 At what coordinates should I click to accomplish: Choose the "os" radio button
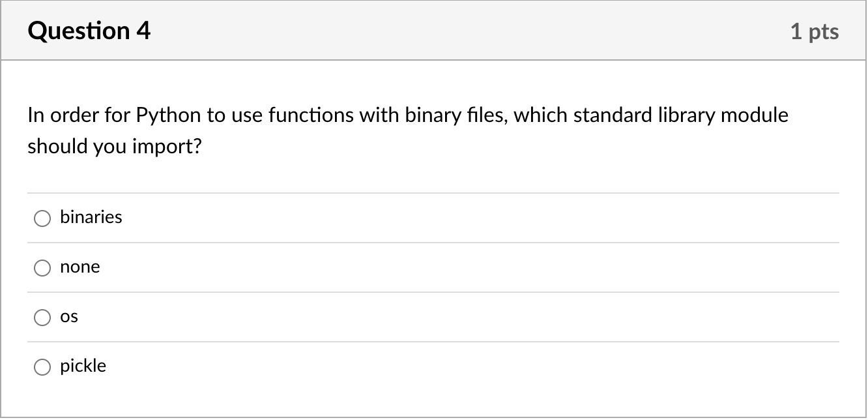click(x=42, y=318)
